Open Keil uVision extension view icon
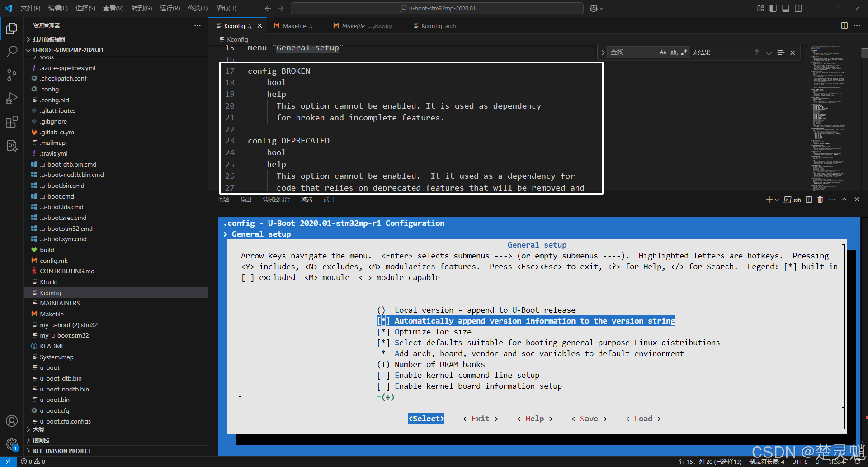The height and width of the screenshot is (467, 868). point(12,146)
